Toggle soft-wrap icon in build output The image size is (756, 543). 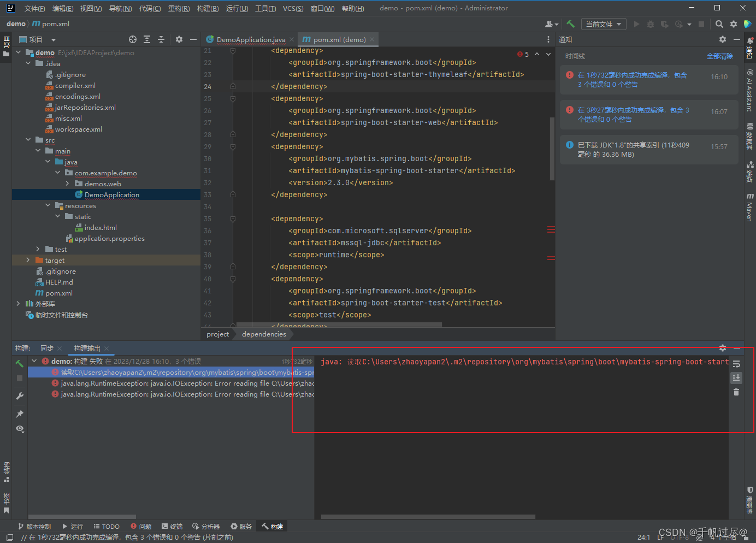736,364
